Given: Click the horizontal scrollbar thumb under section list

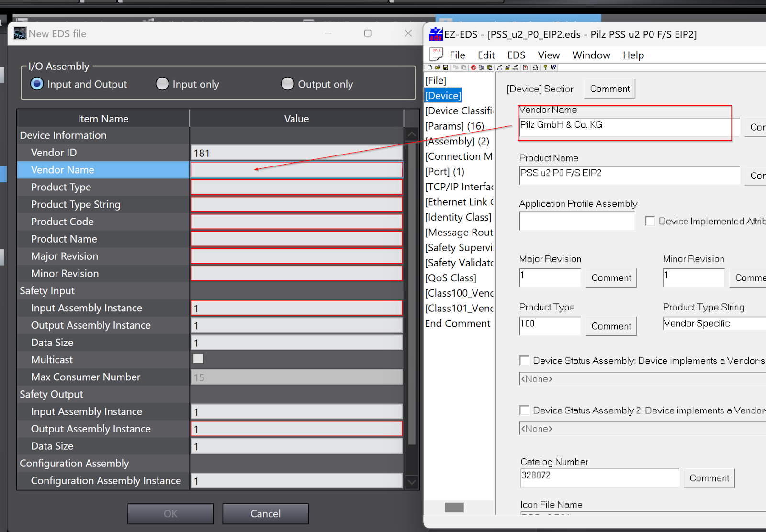Looking at the screenshot, I should click(454, 508).
